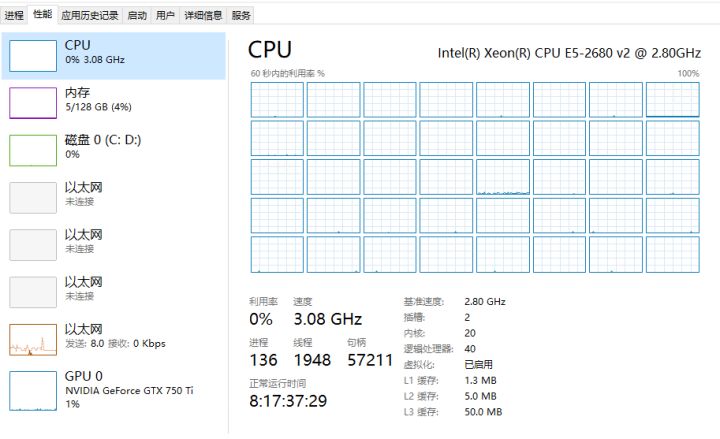Select the 性能 tab

point(43,14)
